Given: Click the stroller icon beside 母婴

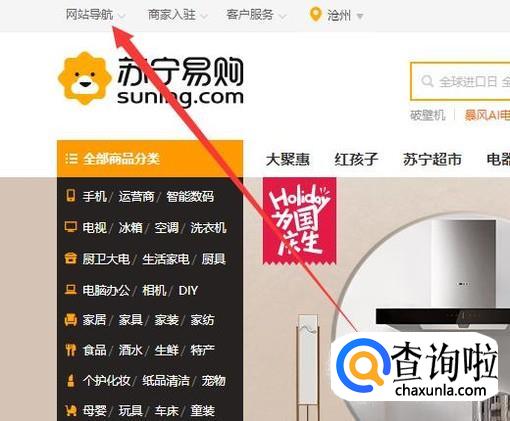Looking at the screenshot, I should click(70, 410).
